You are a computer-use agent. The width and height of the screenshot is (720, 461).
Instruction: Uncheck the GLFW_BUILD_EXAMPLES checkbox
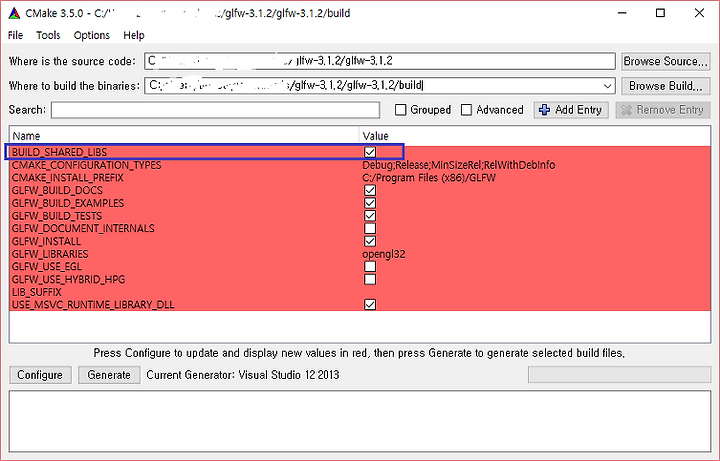pos(370,203)
